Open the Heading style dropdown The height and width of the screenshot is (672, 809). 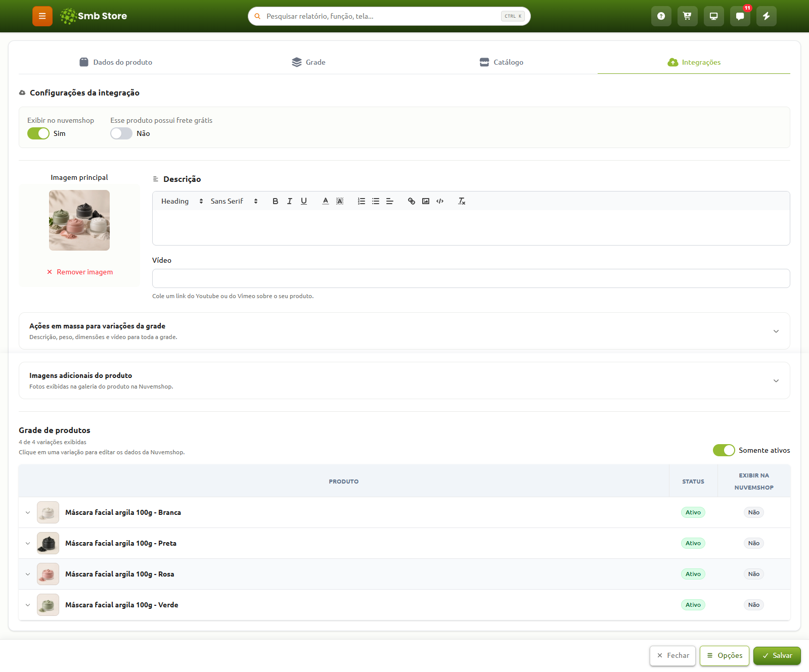(182, 201)
